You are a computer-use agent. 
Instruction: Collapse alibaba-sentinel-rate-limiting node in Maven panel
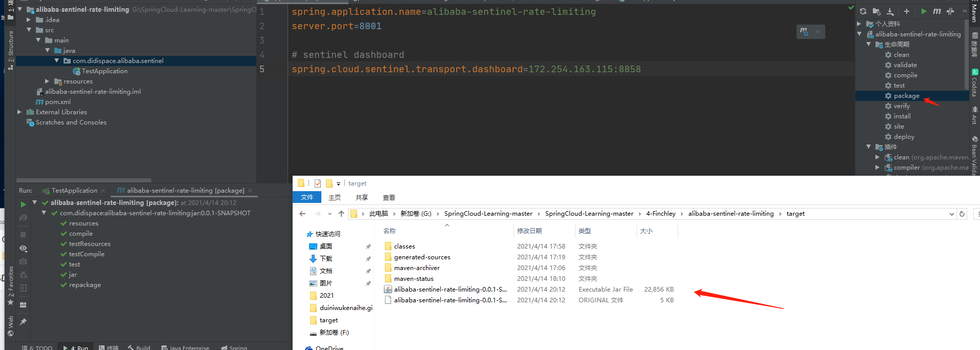[x=860, y=34]
